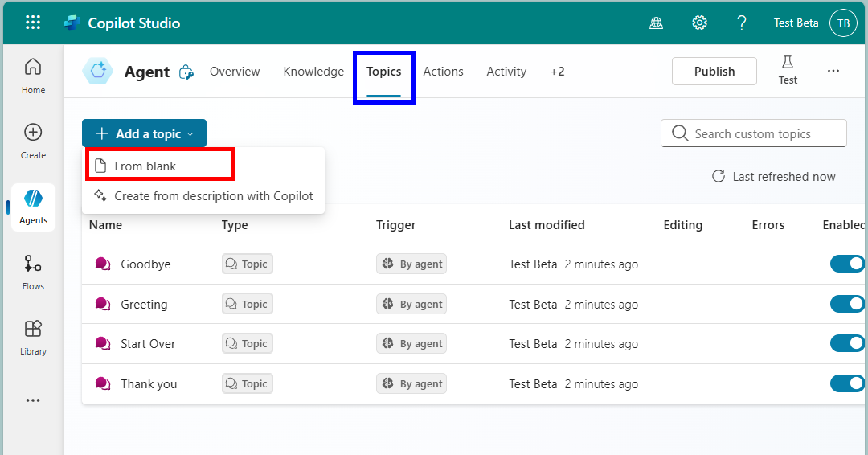The width and height of the screenshot is (868, 455).
Task: Choose Create from description with Copilot
Action: point(203,196)
